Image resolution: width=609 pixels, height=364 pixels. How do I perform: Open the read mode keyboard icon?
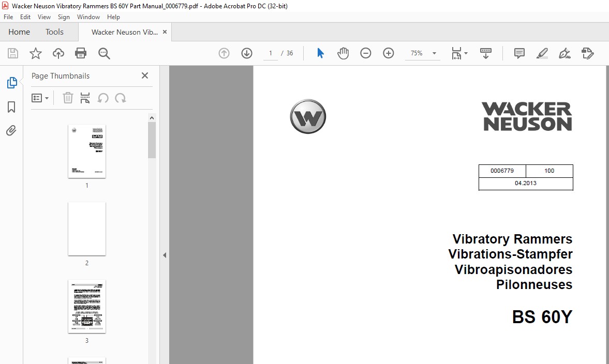(x=485, y=53)
